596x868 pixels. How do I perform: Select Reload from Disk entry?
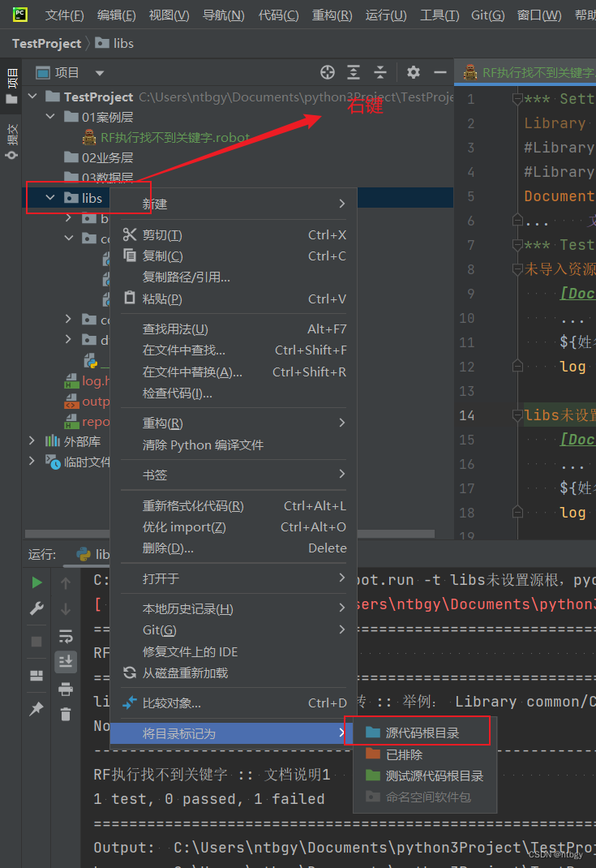point(234,673)
